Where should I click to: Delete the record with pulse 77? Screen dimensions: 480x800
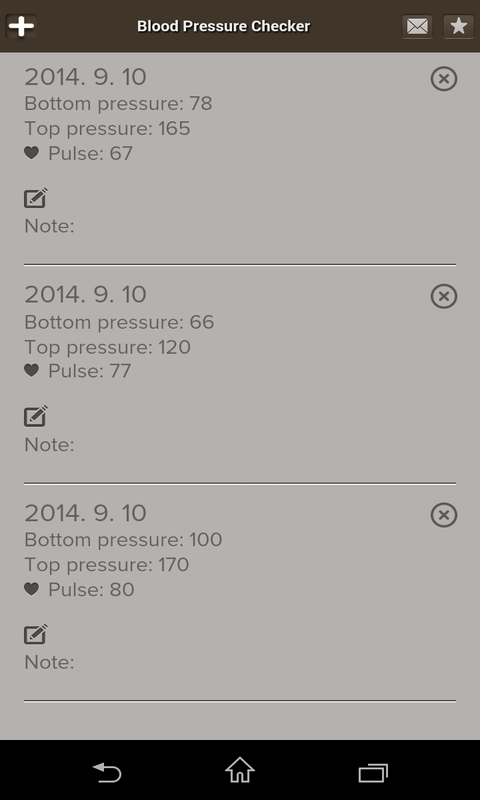pyautogui.click(x=444, y=296)
